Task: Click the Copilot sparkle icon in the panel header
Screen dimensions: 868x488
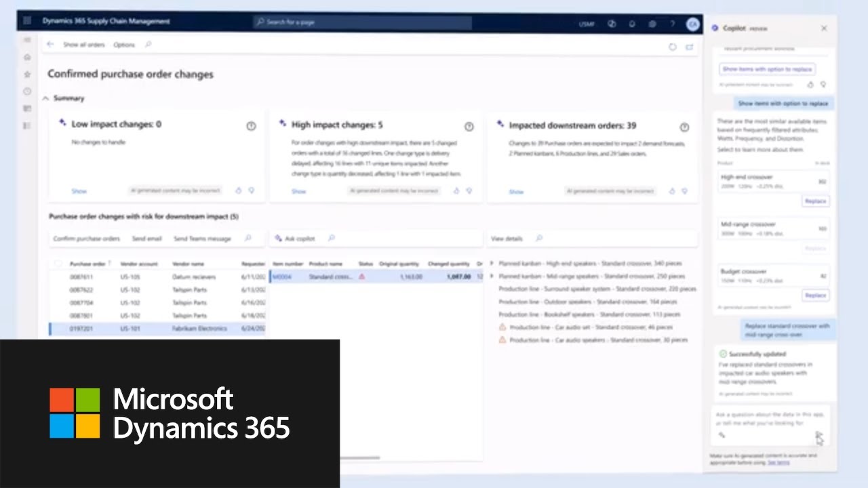Action: point(715,28)
